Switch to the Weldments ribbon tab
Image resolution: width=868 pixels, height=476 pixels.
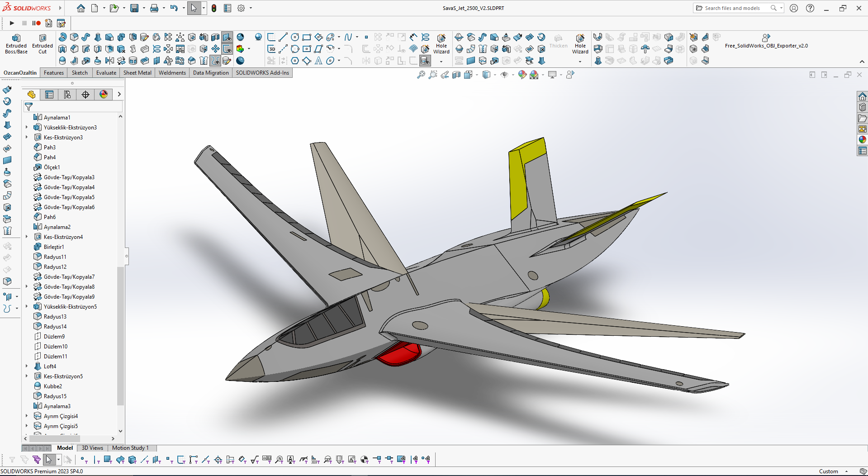coord(172,72)
